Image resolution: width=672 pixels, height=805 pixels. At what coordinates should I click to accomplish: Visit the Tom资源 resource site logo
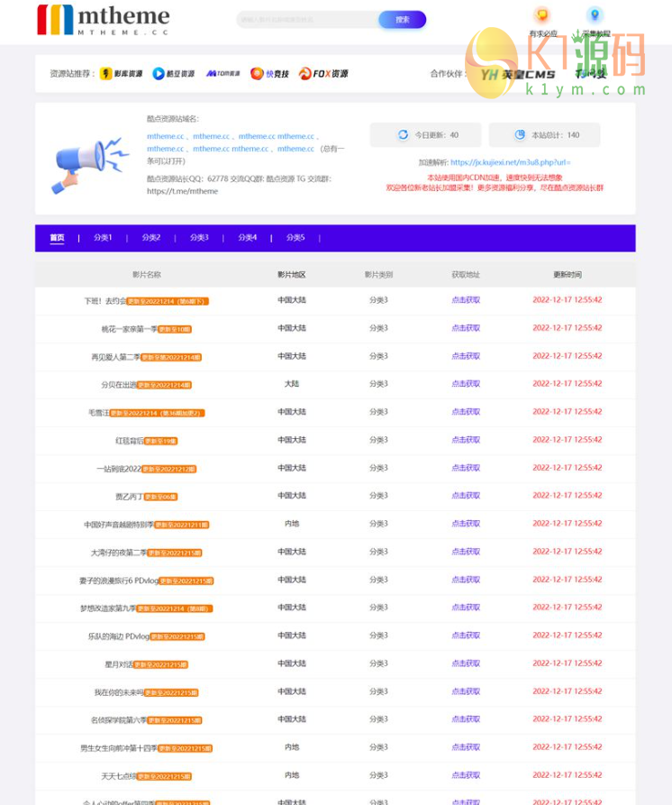coord(223,73)
